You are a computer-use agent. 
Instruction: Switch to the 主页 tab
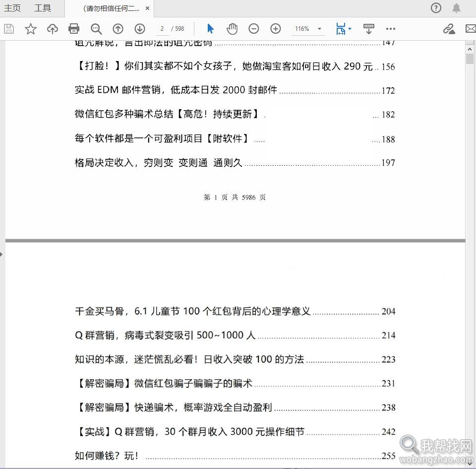coord(12,8)
